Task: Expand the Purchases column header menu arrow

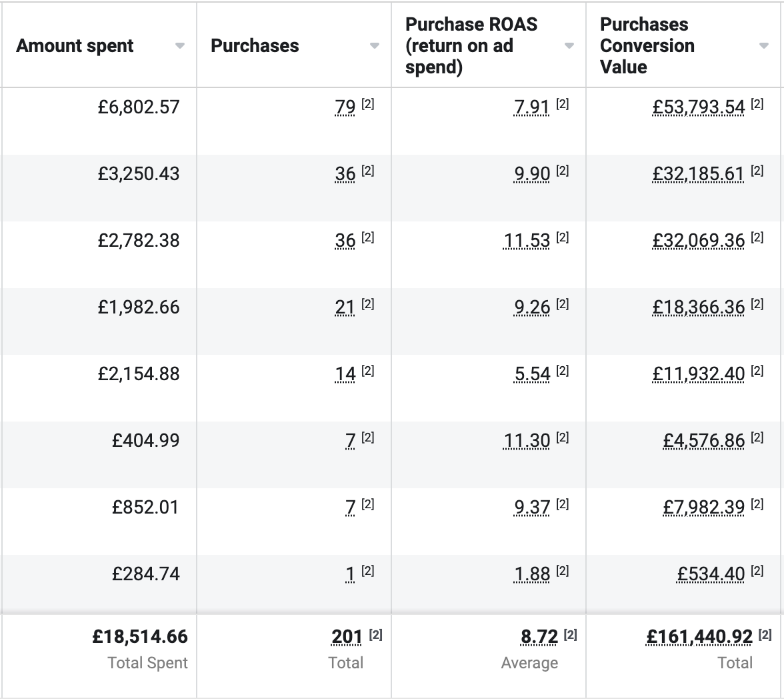Action: 375,46
